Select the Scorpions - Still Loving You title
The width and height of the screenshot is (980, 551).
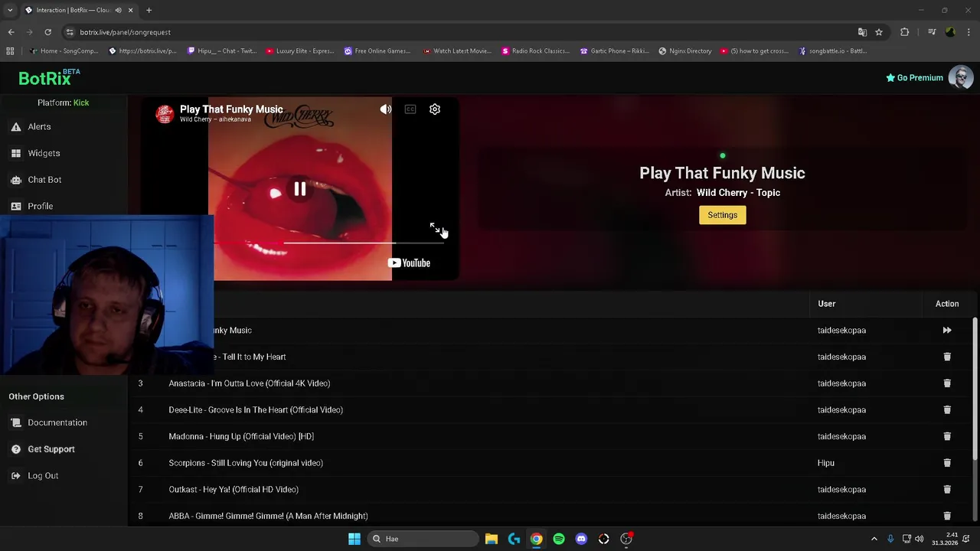tap(246, 463)
